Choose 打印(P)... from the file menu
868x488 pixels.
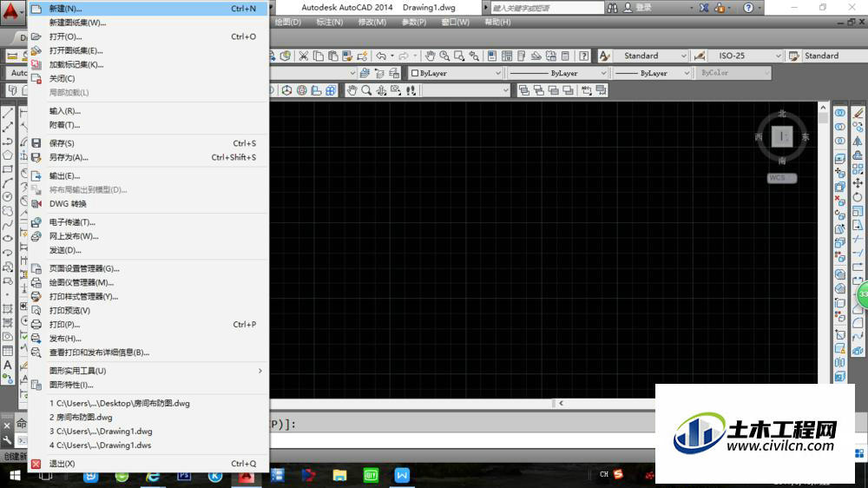[x=149, y=325]
